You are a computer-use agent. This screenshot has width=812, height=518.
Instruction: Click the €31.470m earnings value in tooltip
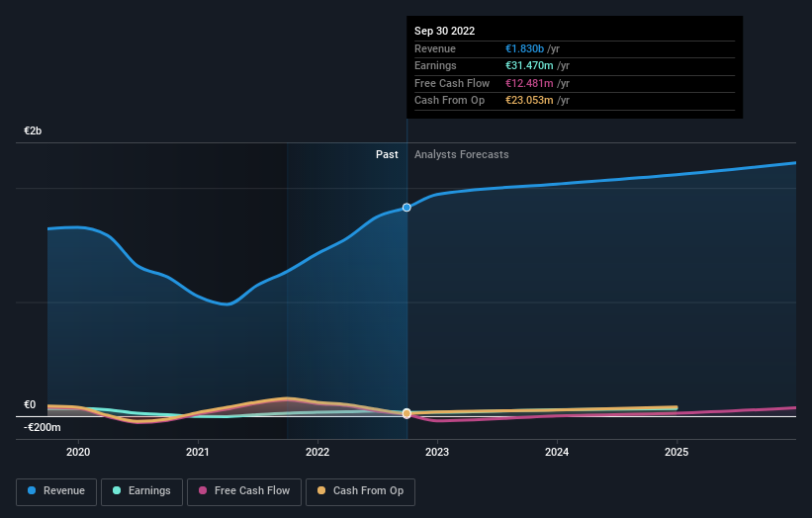click(529, 65)
